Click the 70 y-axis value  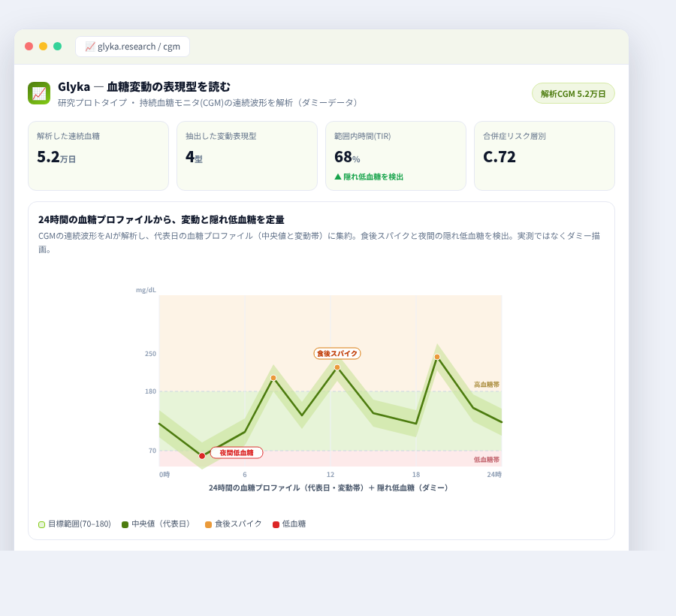click(x=152, y=451)
